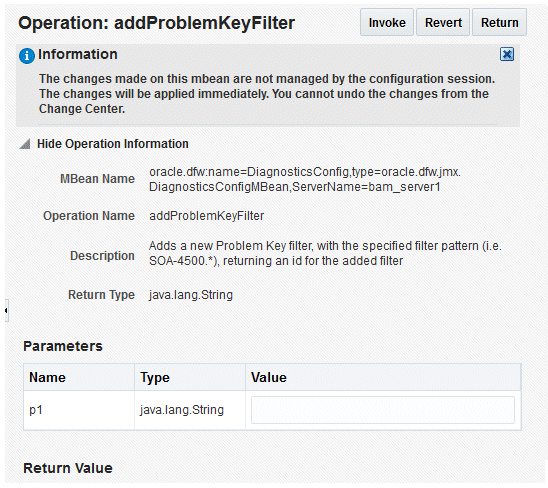Image resolution: width=548 pixels, height=488 pixels.
Task: Select the Type column header
Action: coord(190,378)
